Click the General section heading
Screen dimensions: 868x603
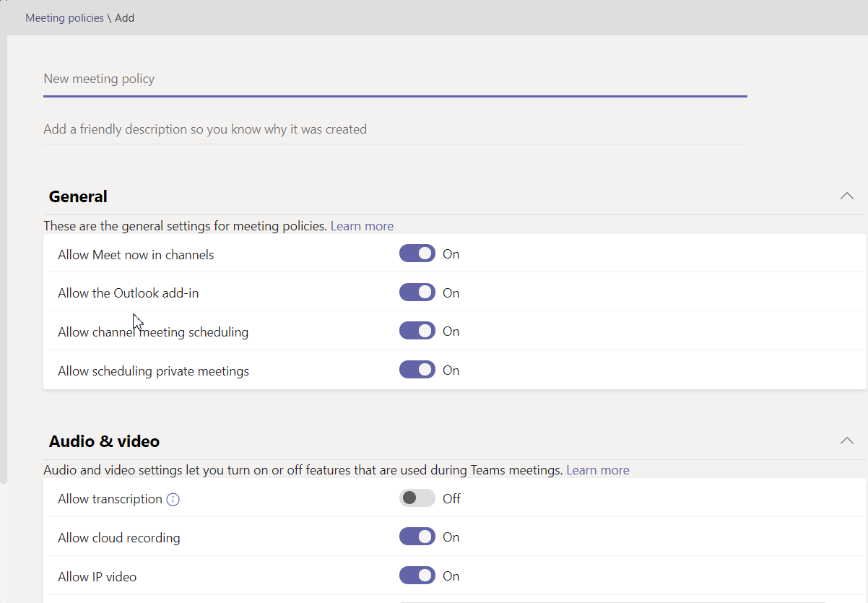coord(77,196)
